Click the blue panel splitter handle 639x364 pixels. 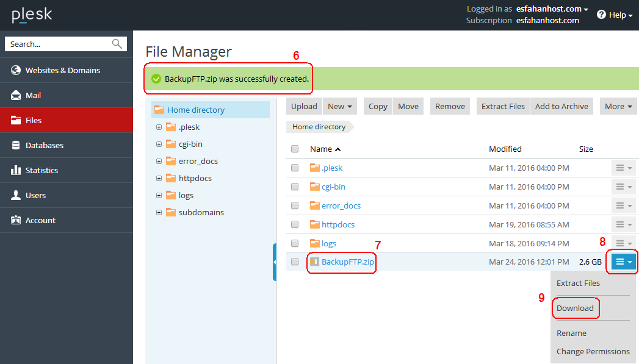[x=274, y=262]
